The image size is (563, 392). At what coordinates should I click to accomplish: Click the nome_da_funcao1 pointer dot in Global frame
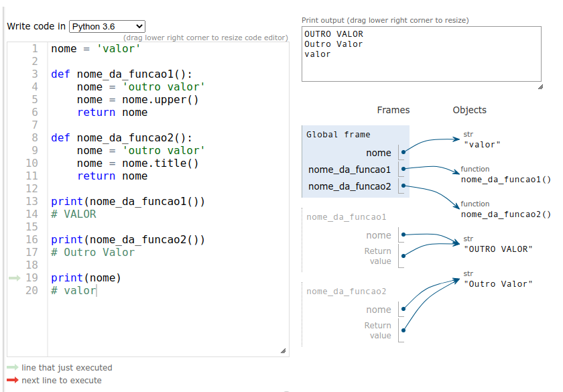tap(403, 170)
